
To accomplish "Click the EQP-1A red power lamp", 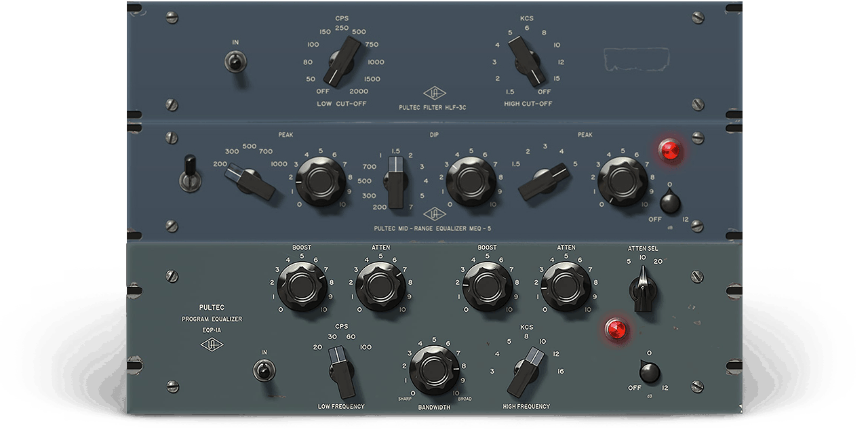I will [616, 330].
